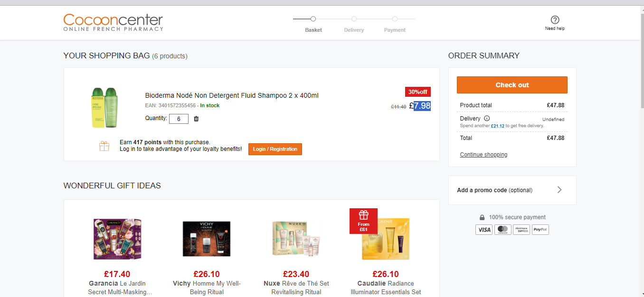This screenshot has height=297, width=644.
Task: Click the Vichy £26.10 price
Action: click(207, 274)
